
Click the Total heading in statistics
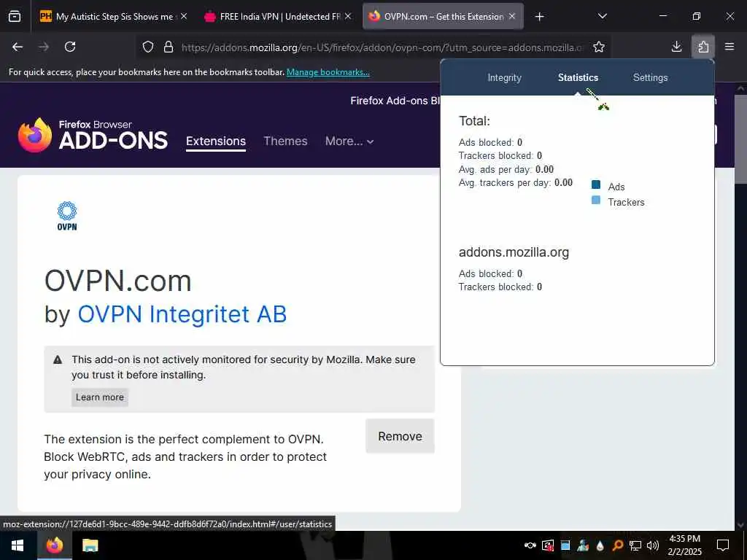(x=474, y=121)
